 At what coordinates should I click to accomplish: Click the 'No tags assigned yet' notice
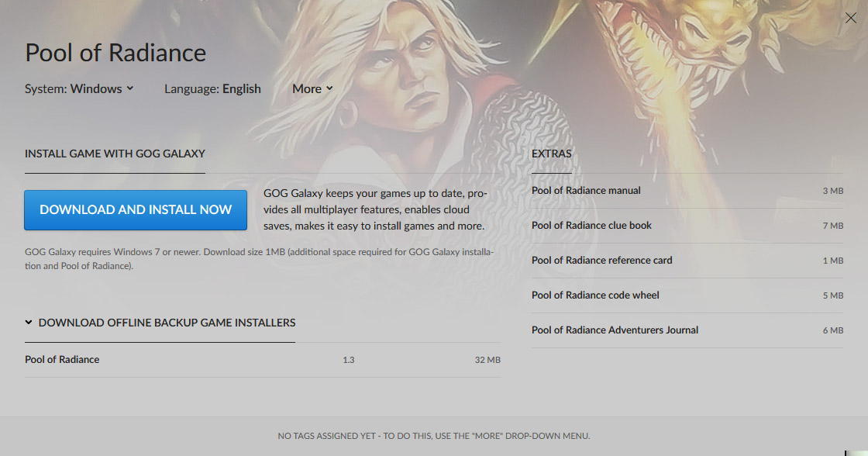tap(433, 436)
